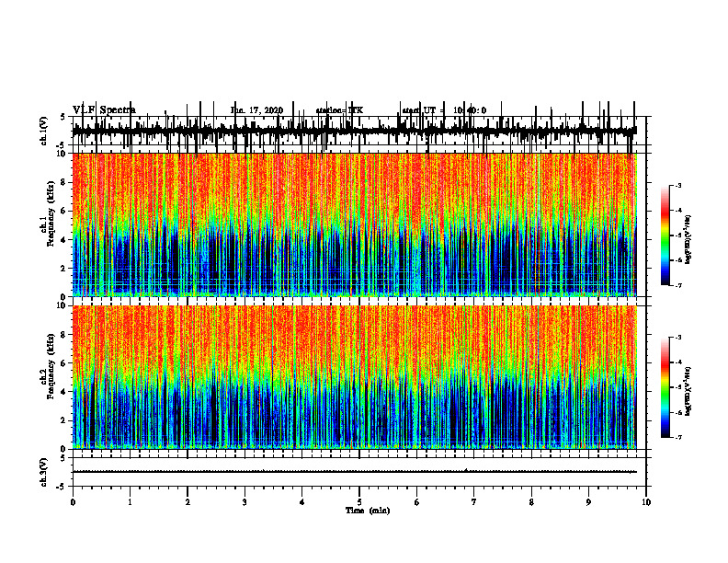Screen dimensions: 728x563
Task: Click the 'VLF Spectra' title text
Action: point(104,110)
